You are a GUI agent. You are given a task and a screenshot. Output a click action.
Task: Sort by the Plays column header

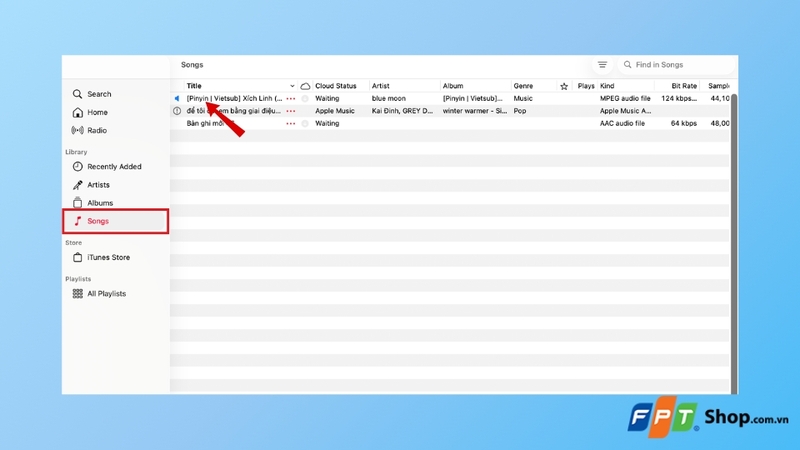(586, 86)
